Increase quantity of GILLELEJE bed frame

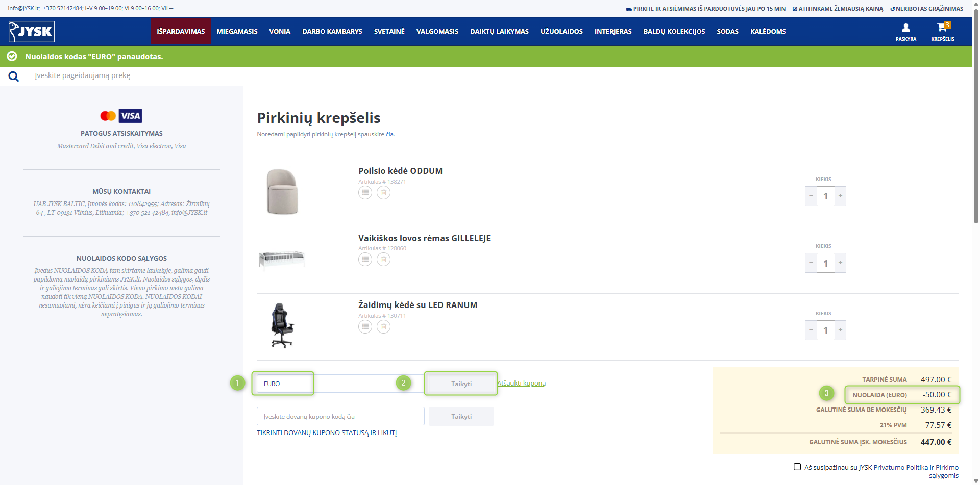tap(840, 263)
